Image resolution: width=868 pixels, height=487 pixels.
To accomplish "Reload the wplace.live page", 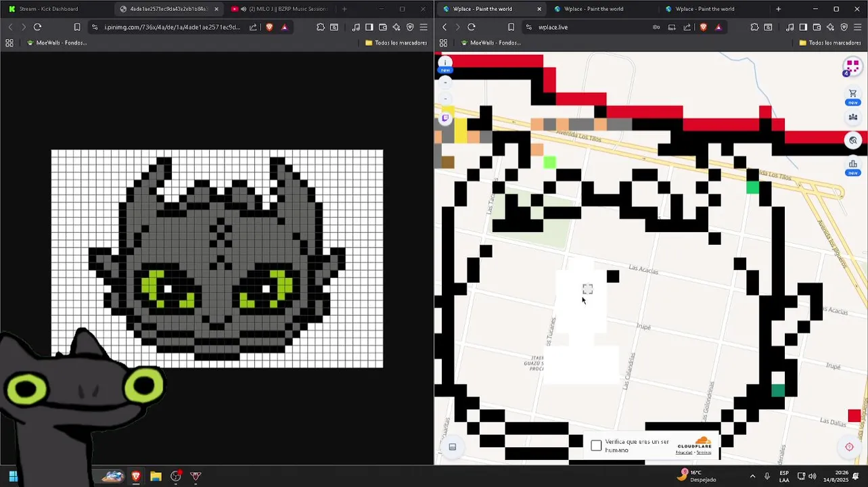I will (x=472, y=27).
